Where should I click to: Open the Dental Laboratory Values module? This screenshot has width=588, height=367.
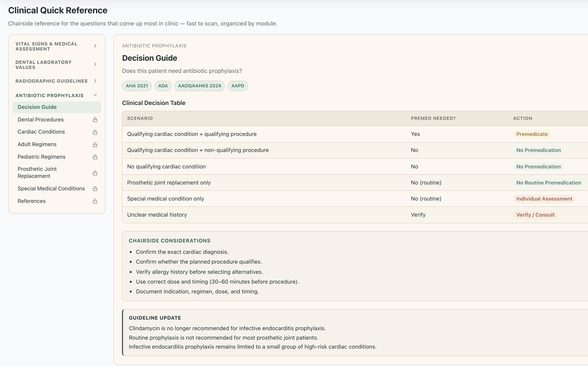[x=57, y=65]
